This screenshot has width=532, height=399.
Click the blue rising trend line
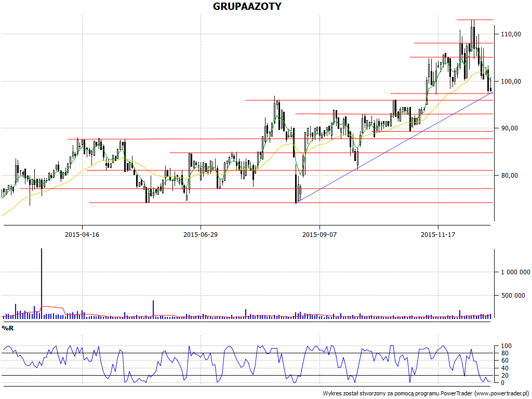pos(394,148)
